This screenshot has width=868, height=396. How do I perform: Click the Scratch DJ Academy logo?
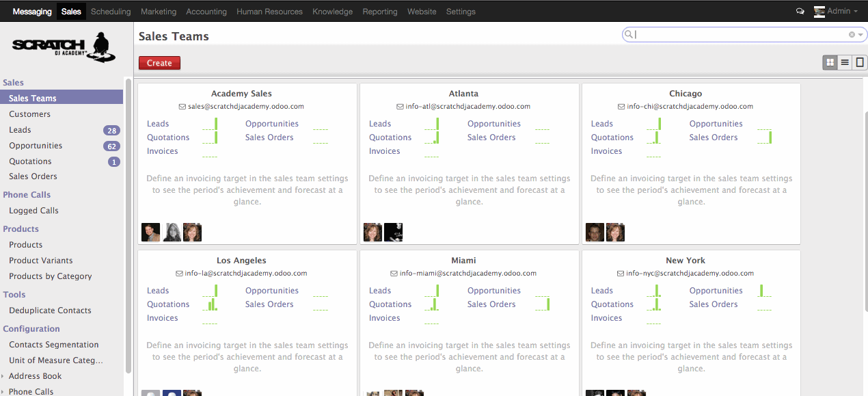coord(63,48)
